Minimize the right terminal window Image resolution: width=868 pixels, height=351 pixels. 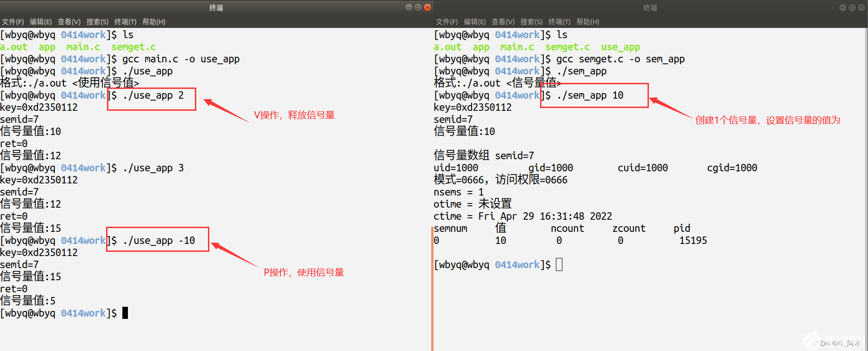point(843,7)
